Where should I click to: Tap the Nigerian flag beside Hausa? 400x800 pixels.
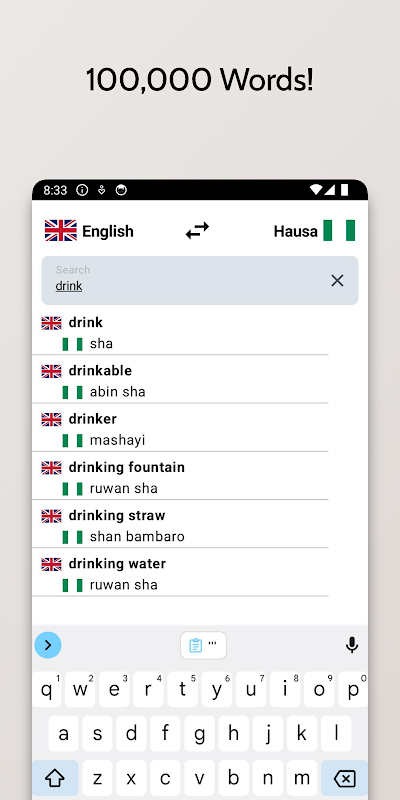click(x=339, y=231)
